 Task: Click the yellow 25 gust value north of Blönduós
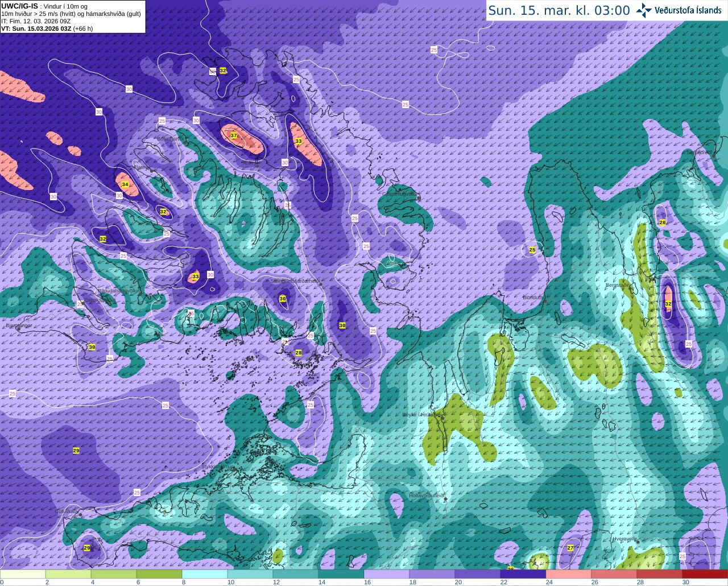[532, 250]
